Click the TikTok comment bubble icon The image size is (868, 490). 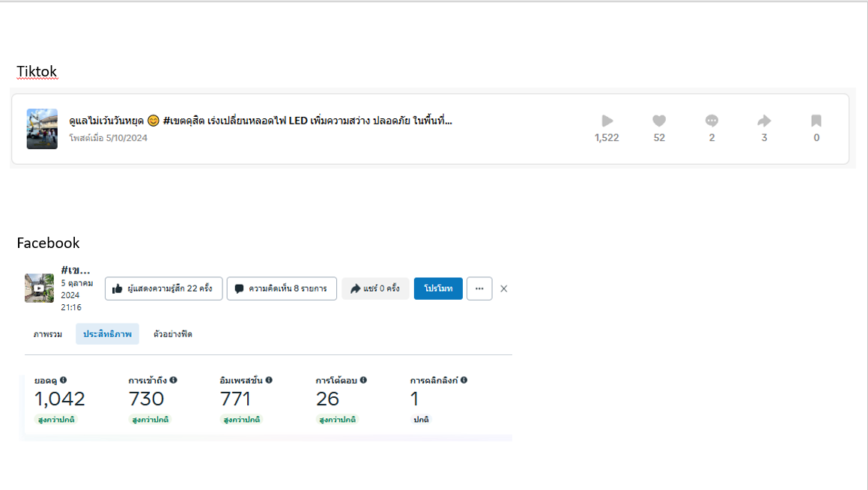(712, 121)
